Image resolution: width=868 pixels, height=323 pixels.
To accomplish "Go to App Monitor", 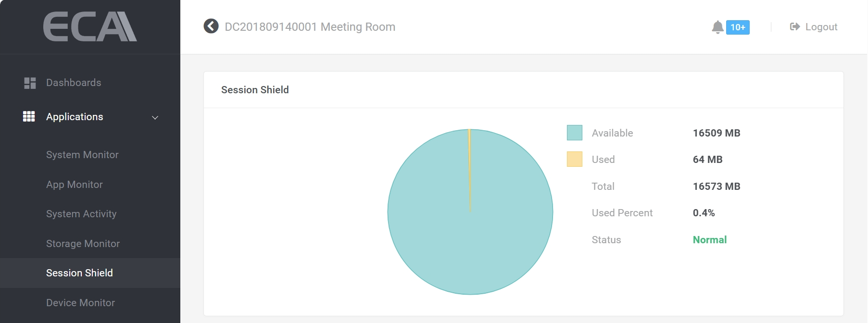I will 75,185.
